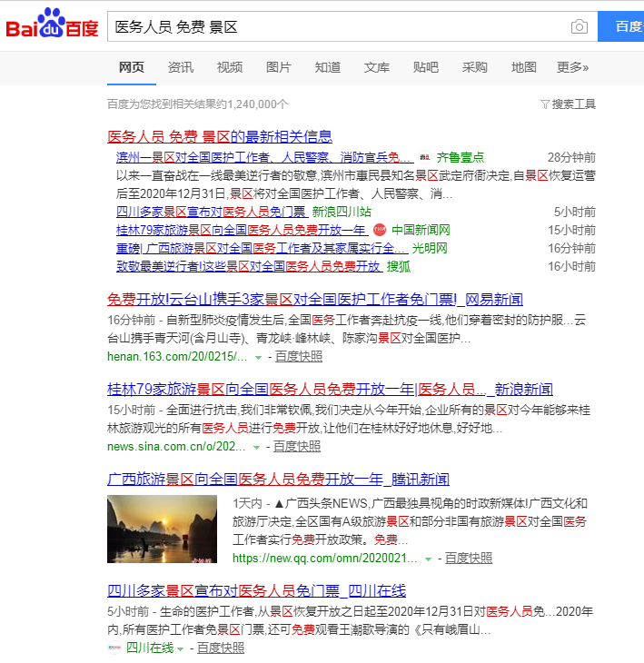Switch to the 图片 tab

click(279, 67)
